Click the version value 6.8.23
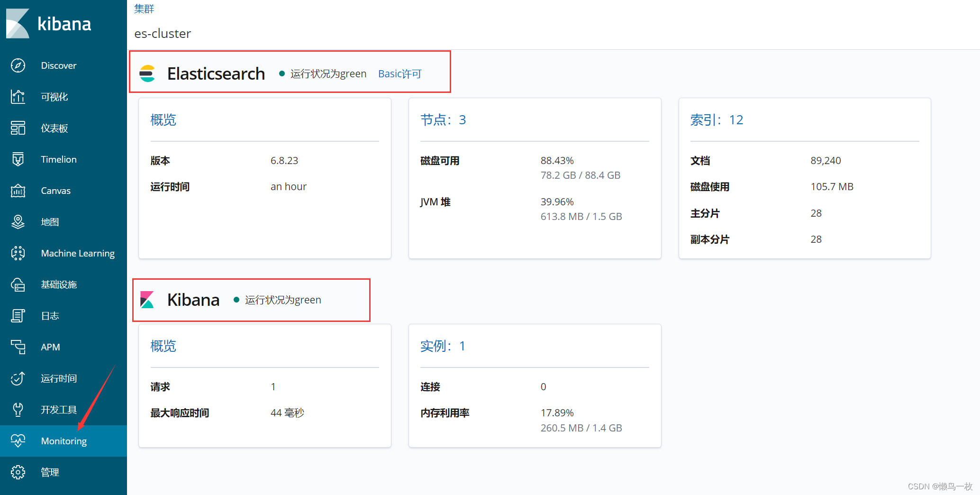Viewport: 980px width, 495px height. tap(284, 160)
